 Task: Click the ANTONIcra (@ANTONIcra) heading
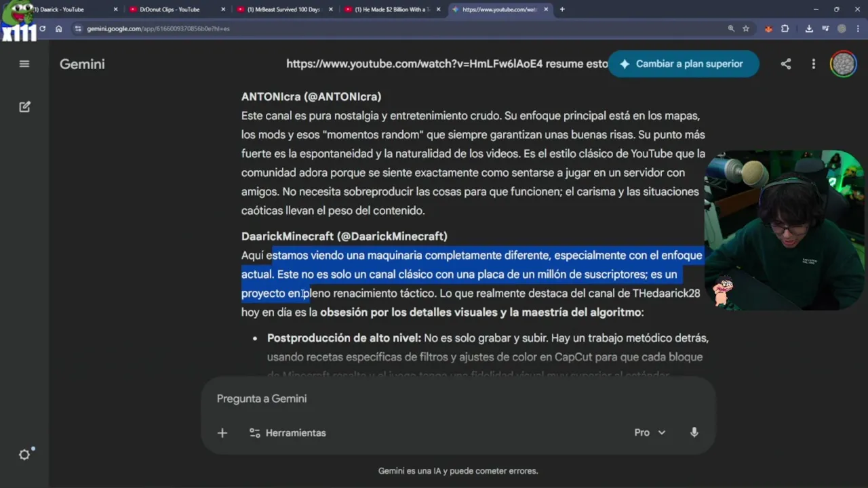tap(311, 96)
